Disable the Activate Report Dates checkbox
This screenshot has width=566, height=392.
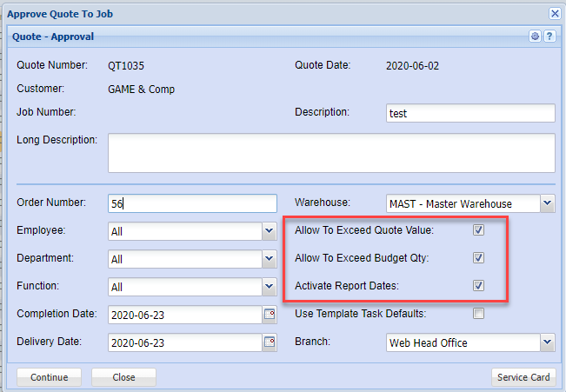pyautogui.click(x=478, y=286)
